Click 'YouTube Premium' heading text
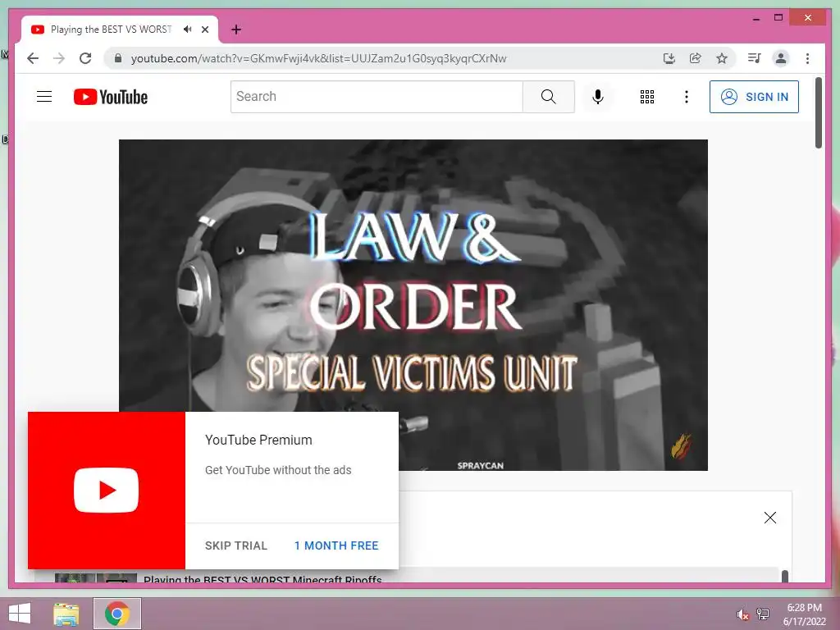 (258, 440)
